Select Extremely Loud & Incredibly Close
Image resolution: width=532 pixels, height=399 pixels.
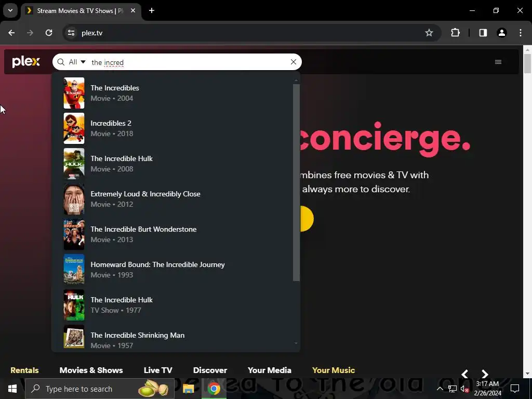tap(178, 199)
